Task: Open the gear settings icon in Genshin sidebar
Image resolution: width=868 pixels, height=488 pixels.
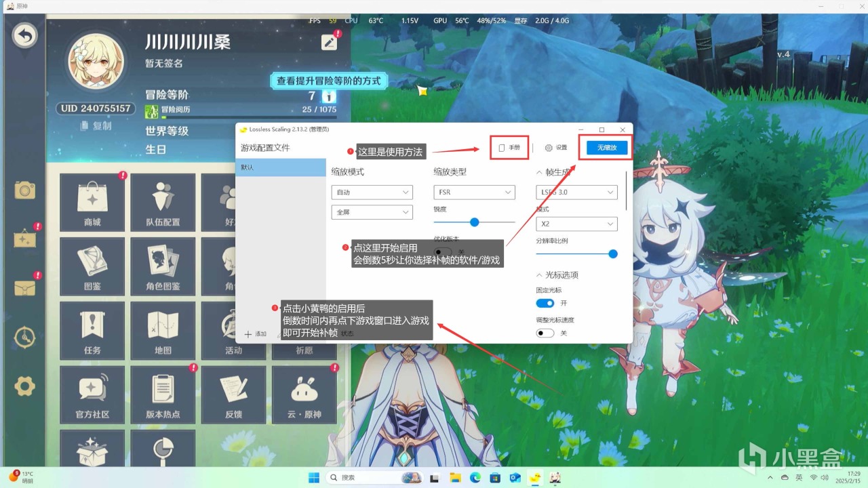Action: pos(25,386)
